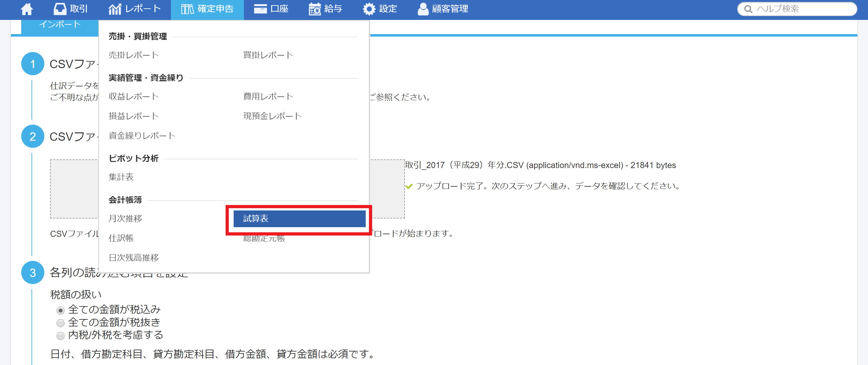Switch to the インポート tab

click(x=60, y=25)
